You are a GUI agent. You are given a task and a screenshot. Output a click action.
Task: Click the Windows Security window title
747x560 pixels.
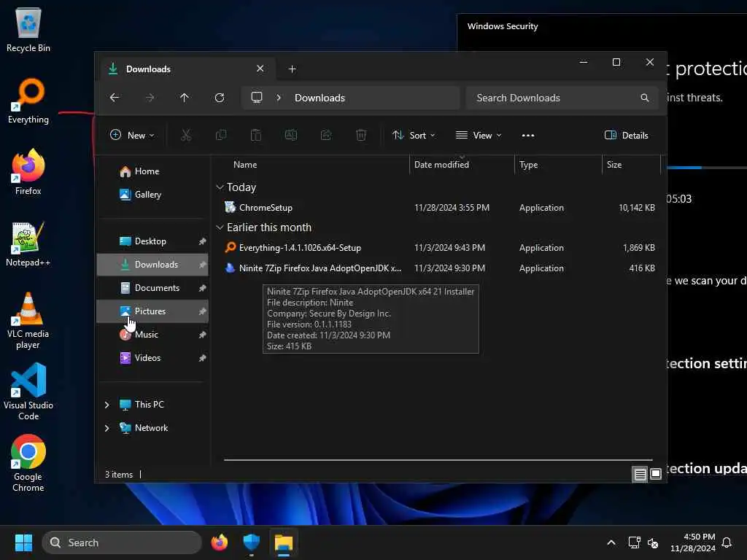click(503, 26)
